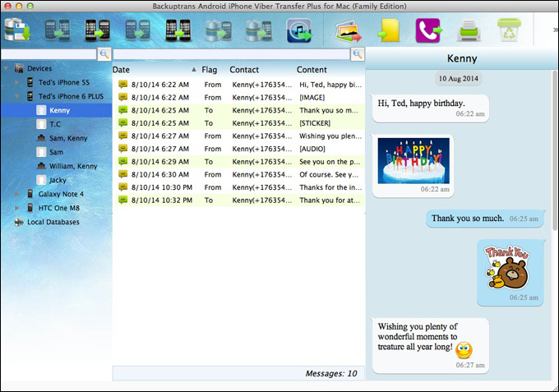Viewport: 559px width, 392px height.
Task: Select the [AUDIO] message row
Action: tap(239, 149)
